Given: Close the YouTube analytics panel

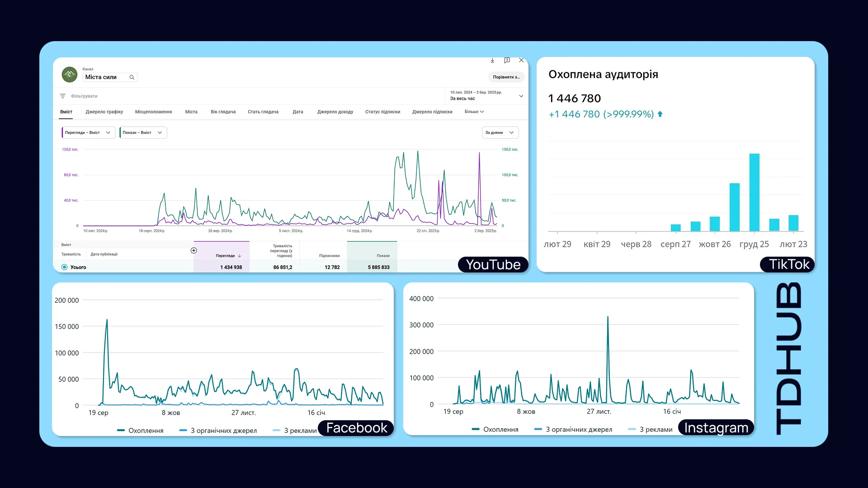Looking at the screenshot, I should click(521, 60).
